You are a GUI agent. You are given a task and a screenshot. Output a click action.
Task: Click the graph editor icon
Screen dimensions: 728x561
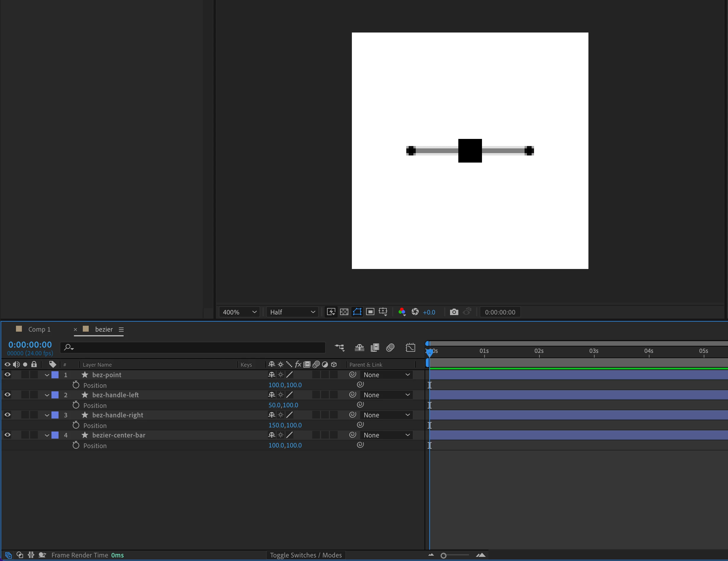[x=410, y=348]
